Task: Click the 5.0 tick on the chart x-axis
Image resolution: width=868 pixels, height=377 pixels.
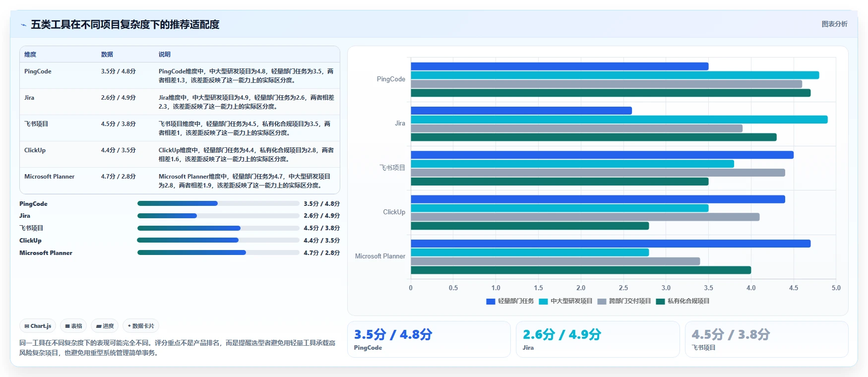Action: click(x=836, y=288)
